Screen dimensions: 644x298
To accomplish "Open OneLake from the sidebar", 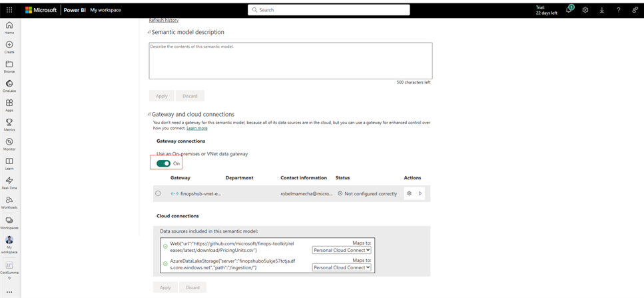I will pyautogui.click(x=9, y=86).
